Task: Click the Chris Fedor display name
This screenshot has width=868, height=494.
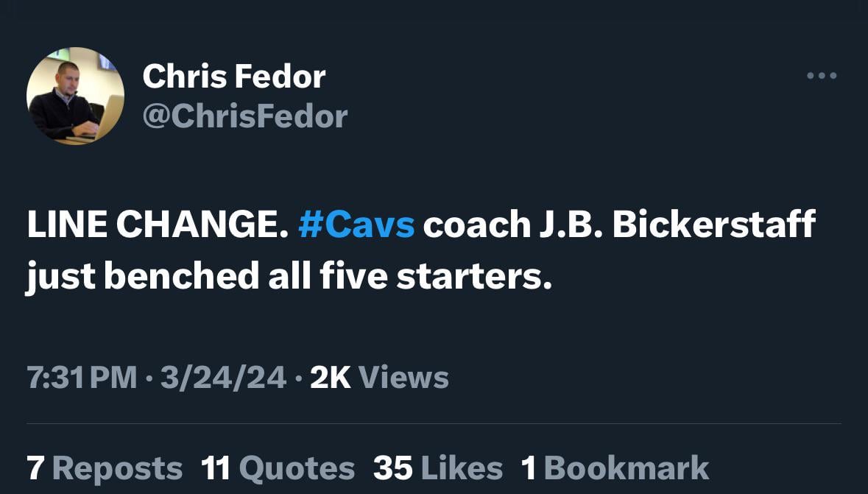Action: click(x=233, y=77)
